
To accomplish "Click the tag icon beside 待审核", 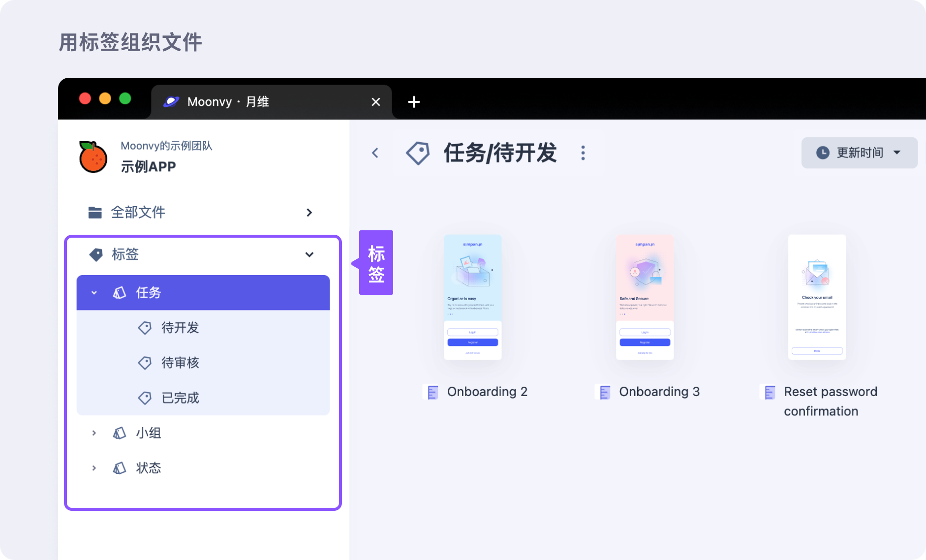I will 145,363.
